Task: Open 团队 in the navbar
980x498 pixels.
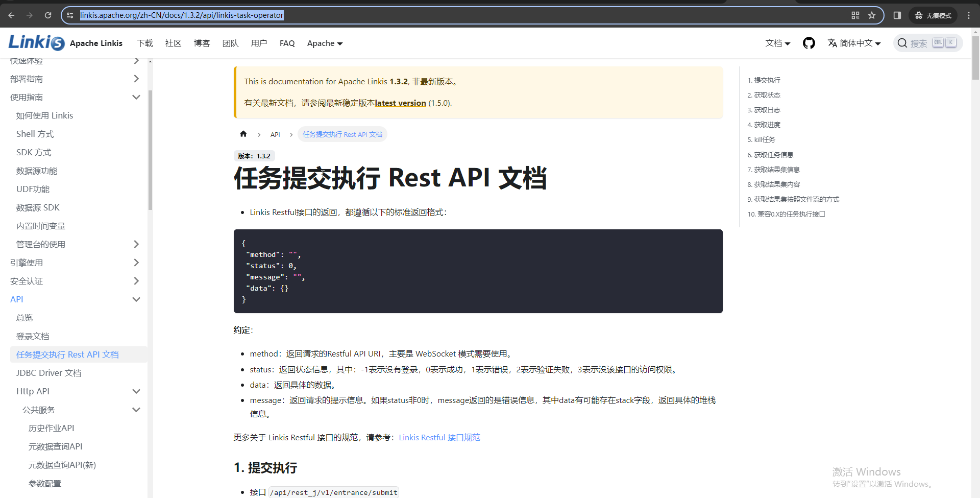Action: click(231, 43)
